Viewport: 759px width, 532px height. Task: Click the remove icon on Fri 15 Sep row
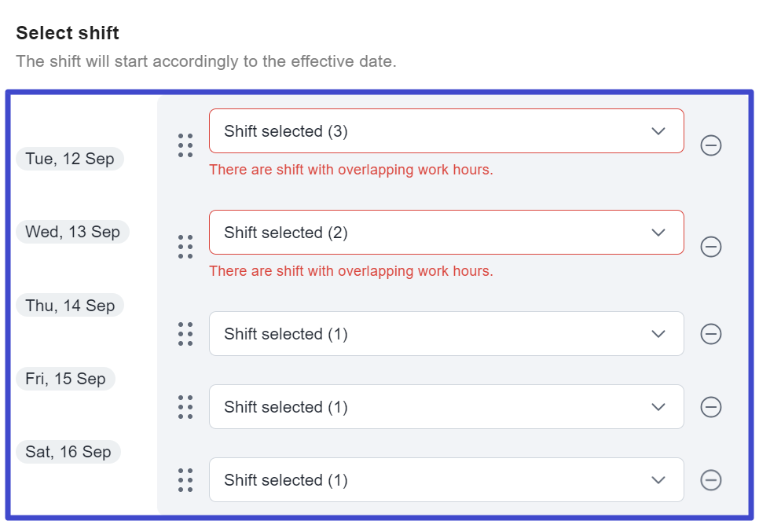[x=710, y=406]
